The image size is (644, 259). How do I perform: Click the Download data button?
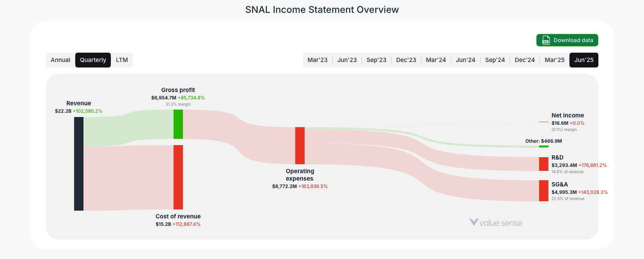click(567, 40)
